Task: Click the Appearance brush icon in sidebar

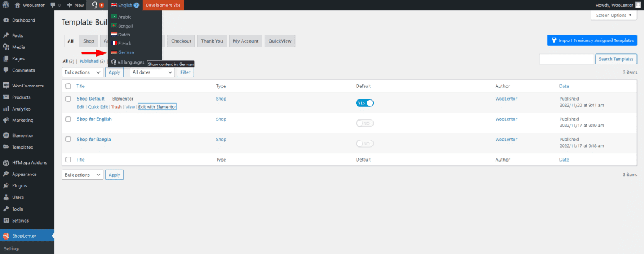Action: tap(6, 174)
